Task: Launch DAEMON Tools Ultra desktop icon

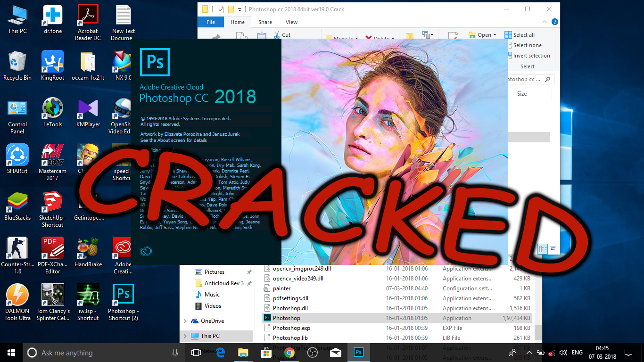Action: 17,303
